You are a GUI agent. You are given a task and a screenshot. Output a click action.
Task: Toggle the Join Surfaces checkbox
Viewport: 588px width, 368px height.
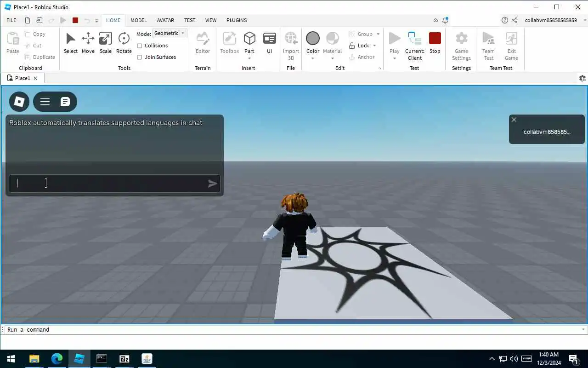coord(140,57)
